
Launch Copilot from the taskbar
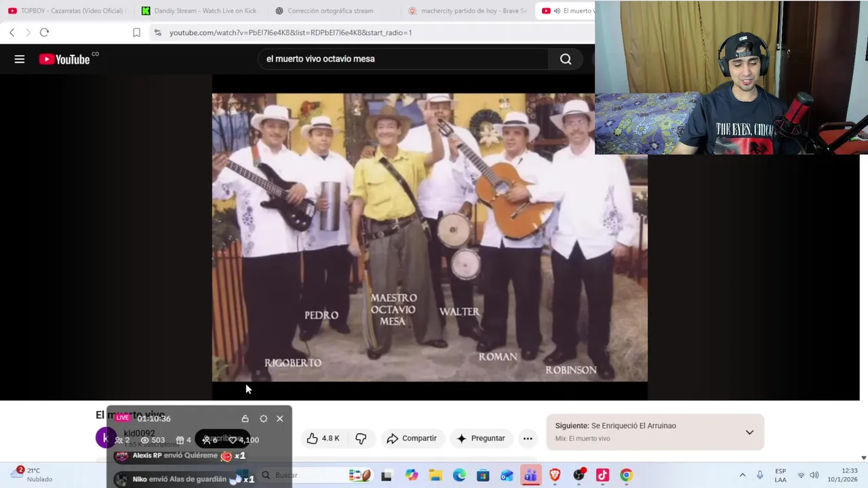click(412, 476)
